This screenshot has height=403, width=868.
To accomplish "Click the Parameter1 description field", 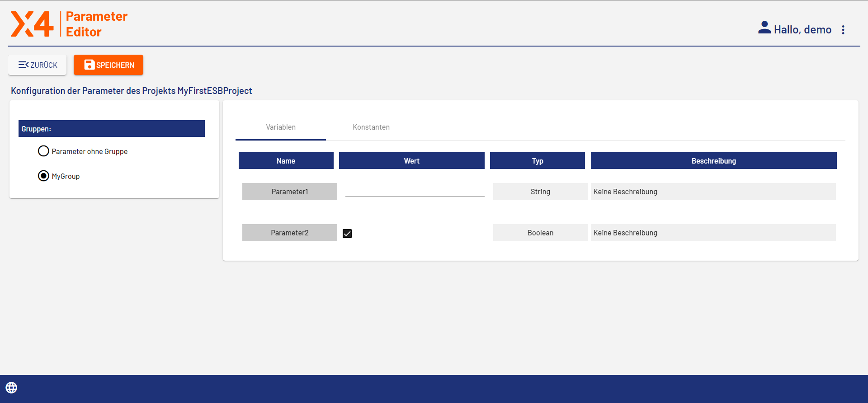I will tap(713, 192).
